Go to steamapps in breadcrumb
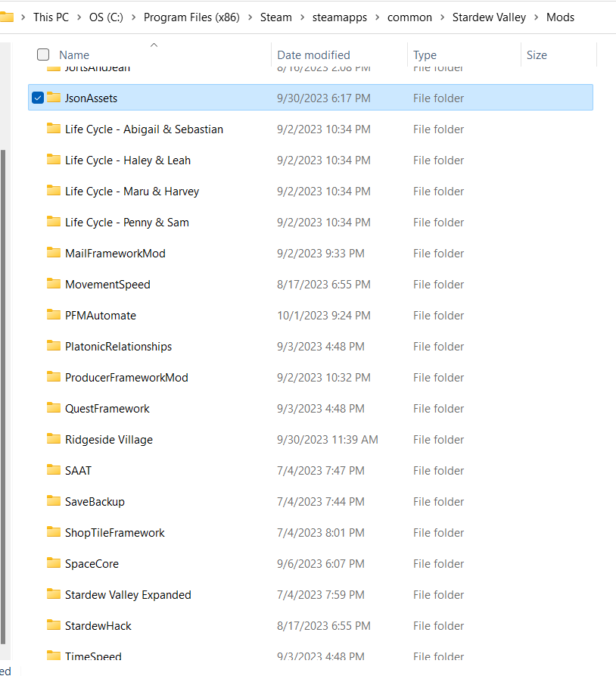This screenshot has width=616, height=676. 340,17
